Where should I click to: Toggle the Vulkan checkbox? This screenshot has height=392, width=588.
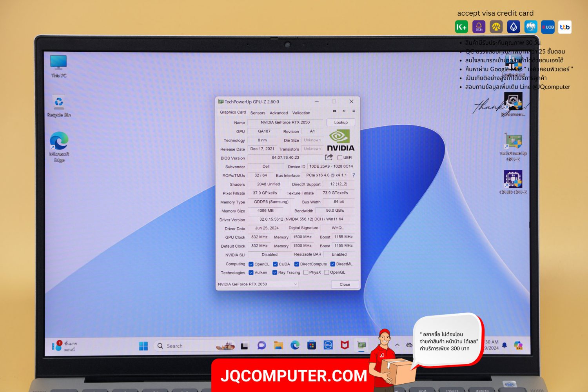coord(251,272)
